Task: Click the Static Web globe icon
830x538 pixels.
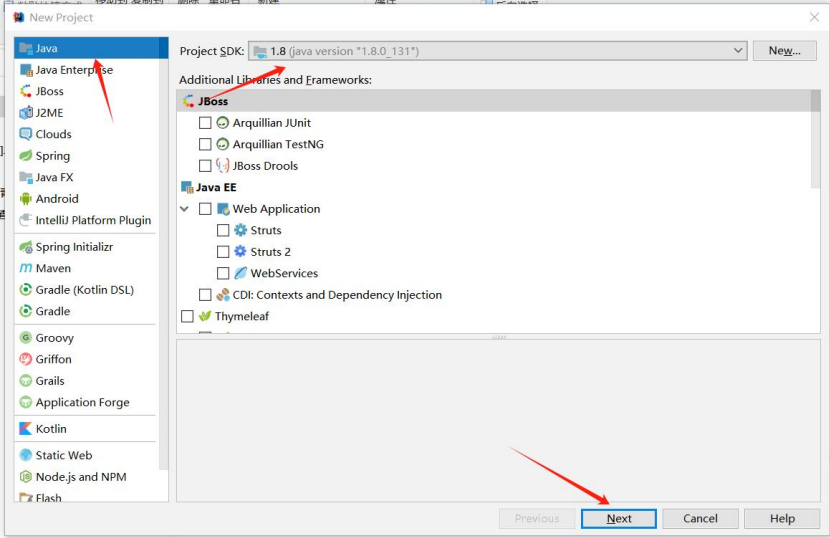Action: point(25,455)
